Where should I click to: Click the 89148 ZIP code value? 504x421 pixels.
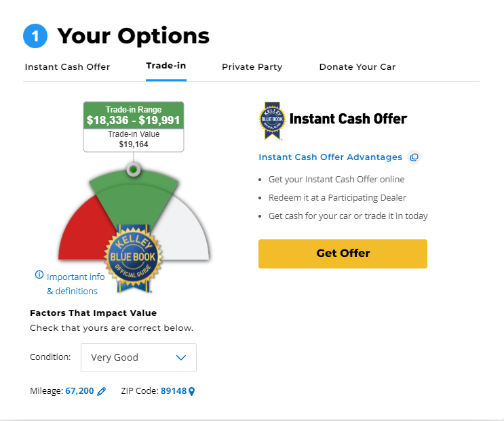(174, 391)
